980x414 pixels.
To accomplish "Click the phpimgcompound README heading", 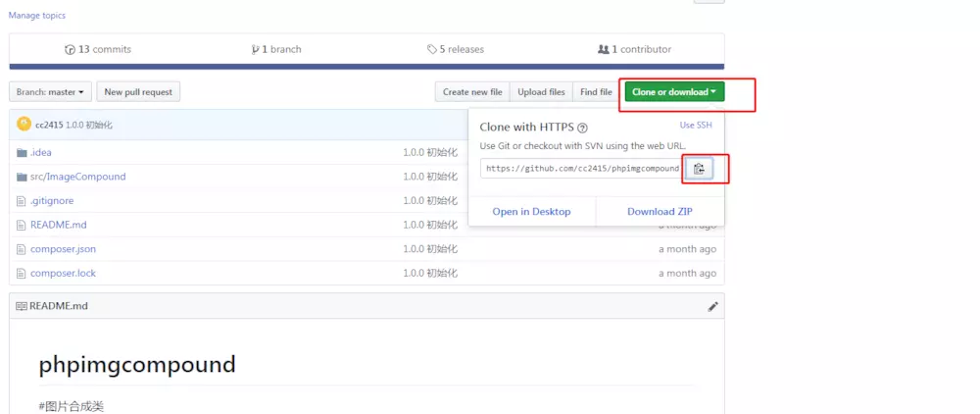I will (x=137, y=365).
